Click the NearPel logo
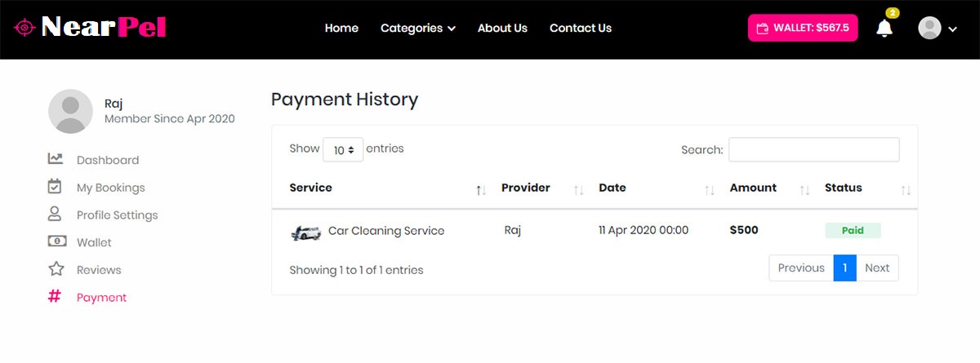Screen dimensions: 980x363 [90, 28]
